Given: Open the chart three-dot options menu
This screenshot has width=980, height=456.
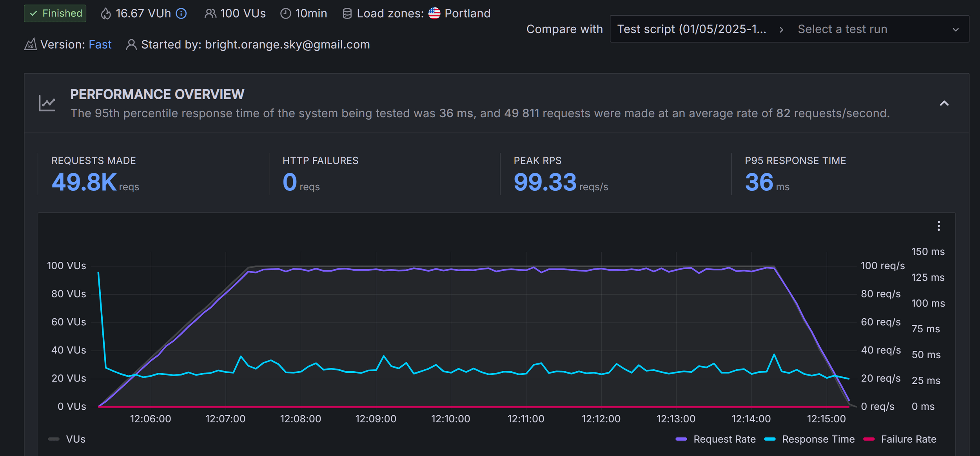Looking at the screenshot, I should pos(938,226).
